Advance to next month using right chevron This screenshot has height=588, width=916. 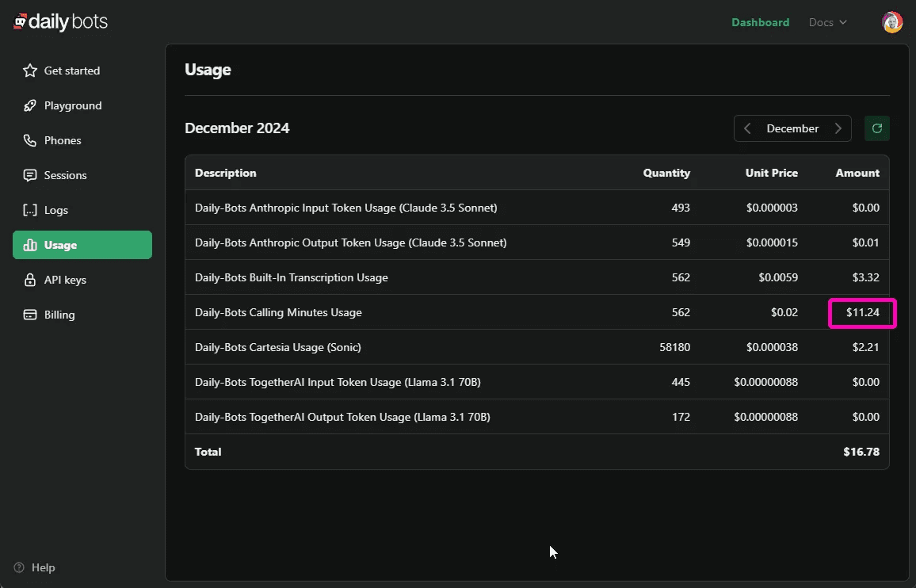tap(838, 128)
